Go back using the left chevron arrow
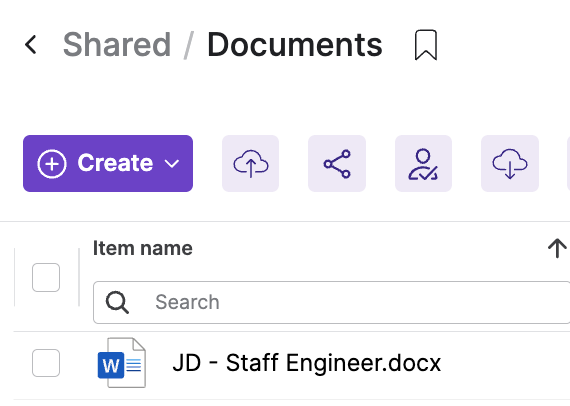 pos(31,45)
